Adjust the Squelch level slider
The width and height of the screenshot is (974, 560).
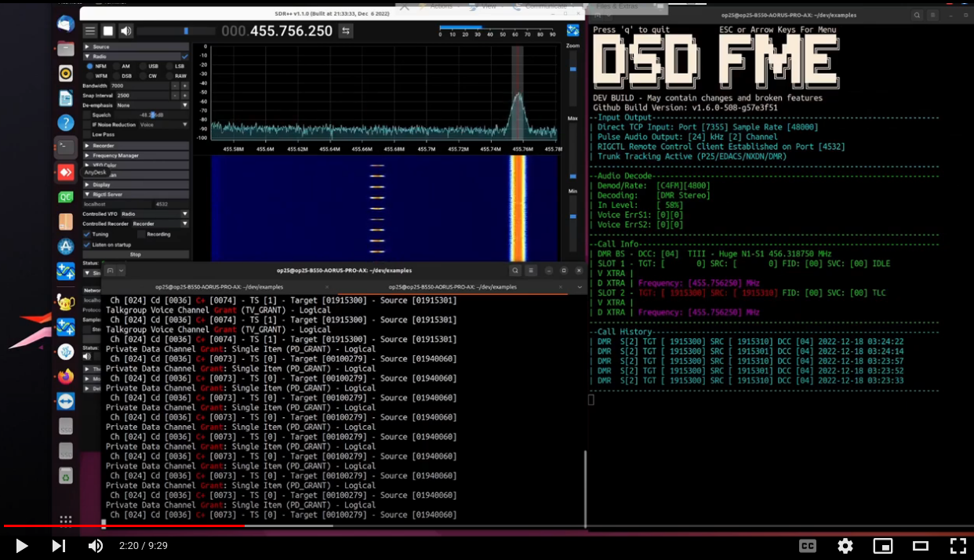pyautogui.click(x=154, y=115)
